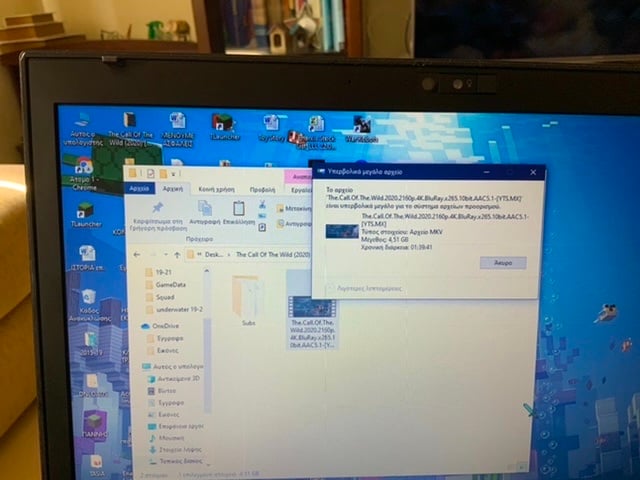Select Στοιχεία λήψης in navigation pane

tap(175, 449)
